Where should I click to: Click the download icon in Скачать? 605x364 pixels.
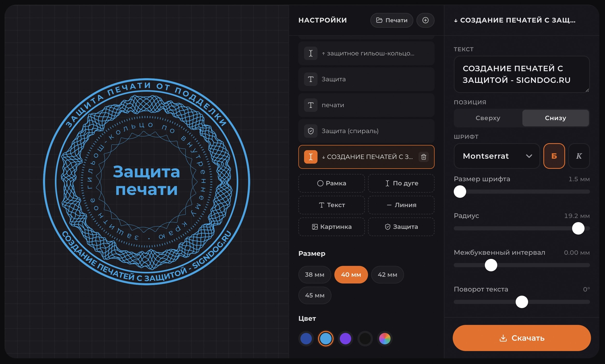click(x=503, y=338)
